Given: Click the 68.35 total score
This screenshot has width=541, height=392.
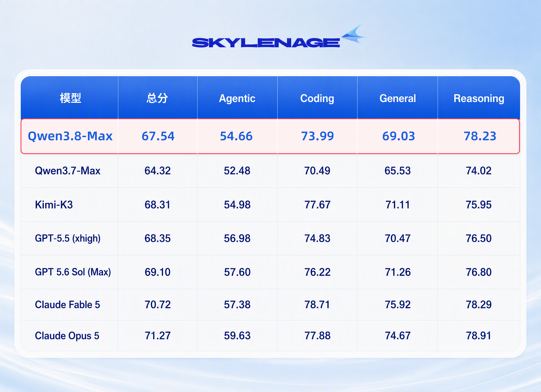Looking at the screenshot, I should click(x=157, y=239).
